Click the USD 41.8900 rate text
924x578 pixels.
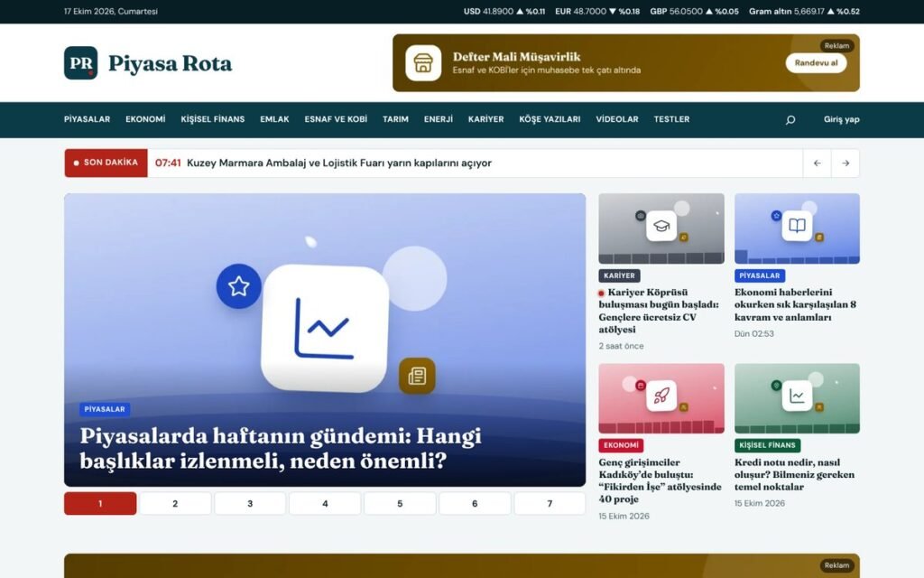[x=488, y=11]
